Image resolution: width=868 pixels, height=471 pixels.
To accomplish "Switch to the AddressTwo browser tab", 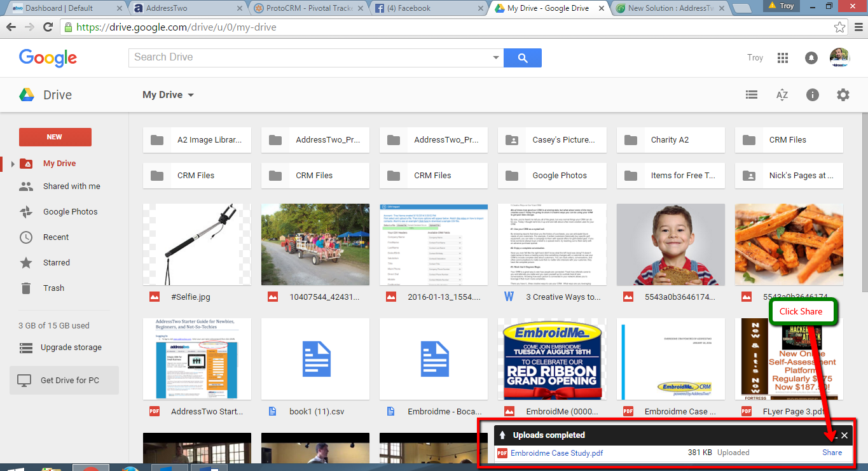I will (x=188, y=8).
